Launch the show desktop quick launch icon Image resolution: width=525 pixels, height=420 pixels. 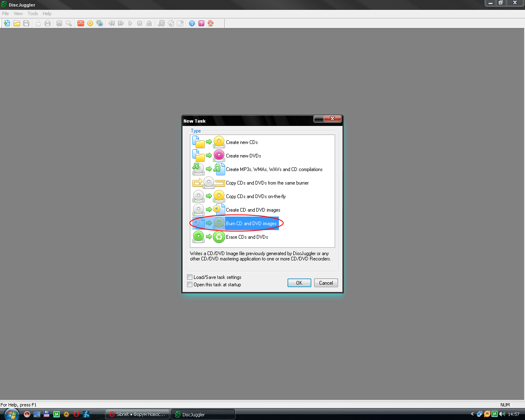click(x=37, y=414)
